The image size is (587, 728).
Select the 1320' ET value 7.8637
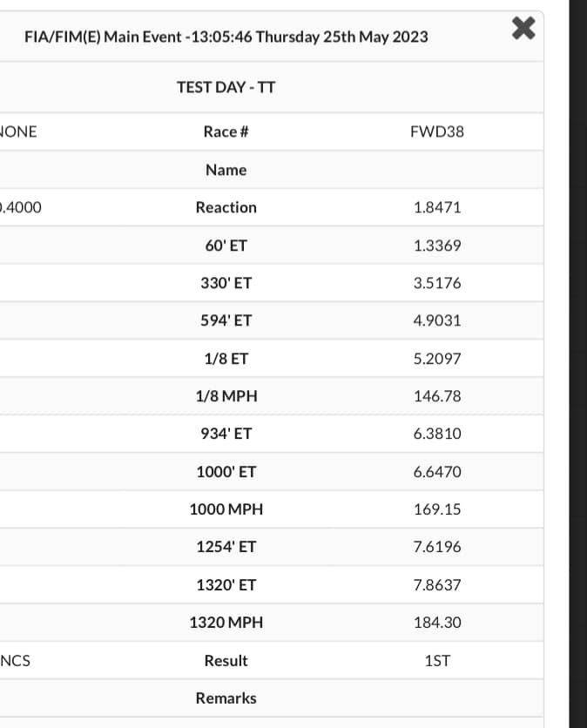(x=437, y=585)
